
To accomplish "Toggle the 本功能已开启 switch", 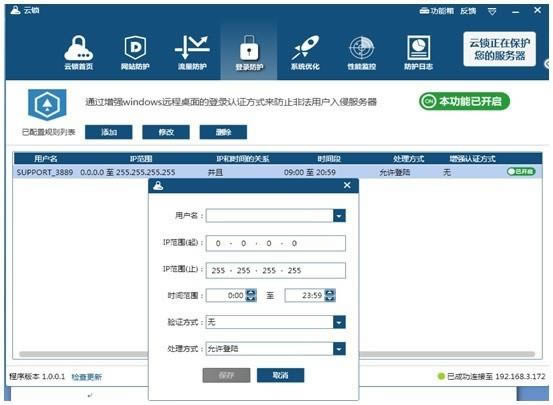I will 464,102.
